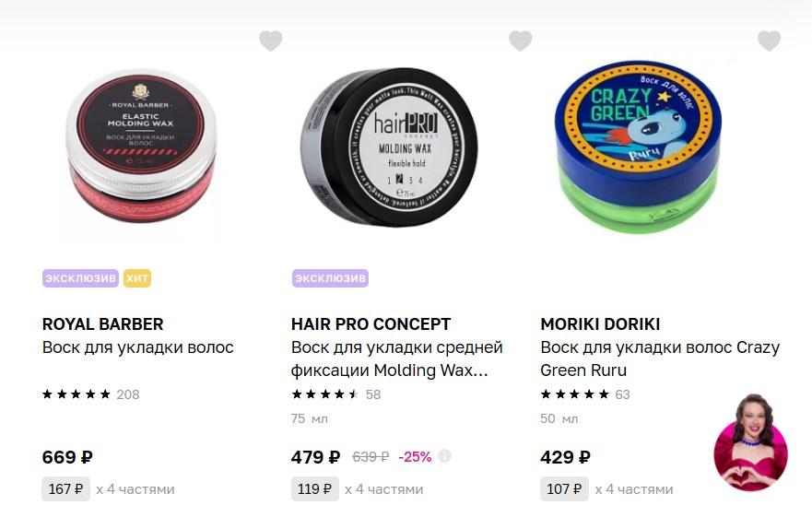The height and width of the screenshot is (517, 812).
Task: Open the MORIKI DORIKI brand link
Action: [600, 324]
